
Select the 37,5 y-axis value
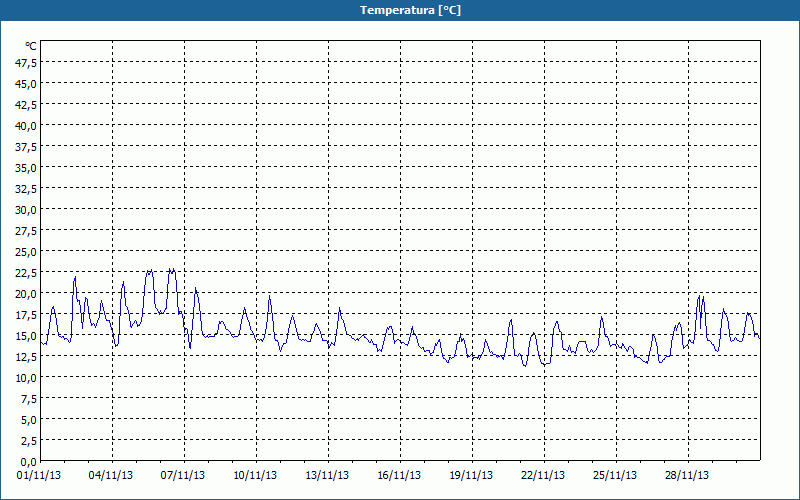click(27, 147)
